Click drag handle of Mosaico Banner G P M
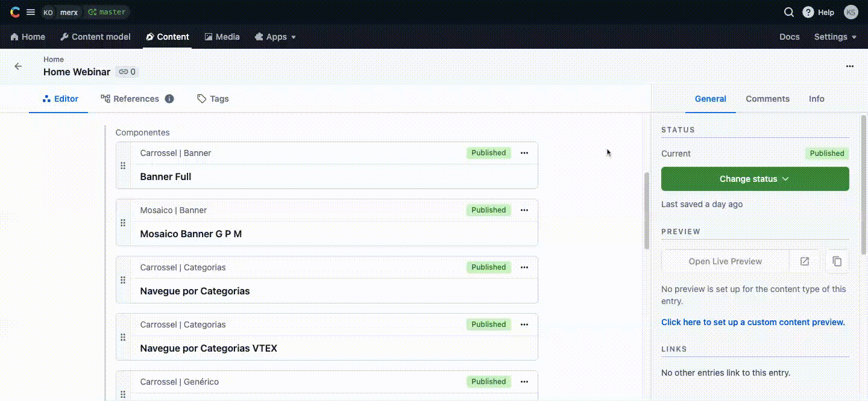868x401 pixels. [x=123, y=223]
